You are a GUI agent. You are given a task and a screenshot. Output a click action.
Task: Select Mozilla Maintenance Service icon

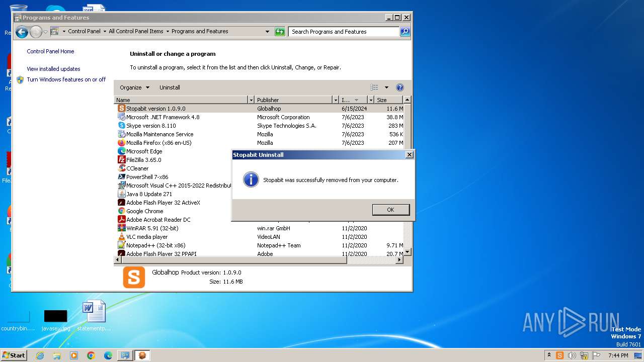[x=121, y=134]
